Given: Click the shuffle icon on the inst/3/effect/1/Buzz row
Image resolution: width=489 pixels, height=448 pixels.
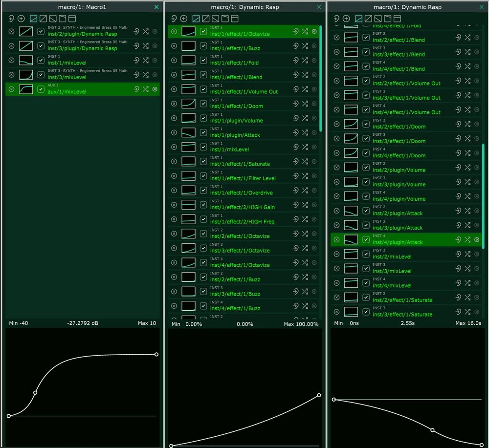Looking at the screenshot, I should pos(305,291).
